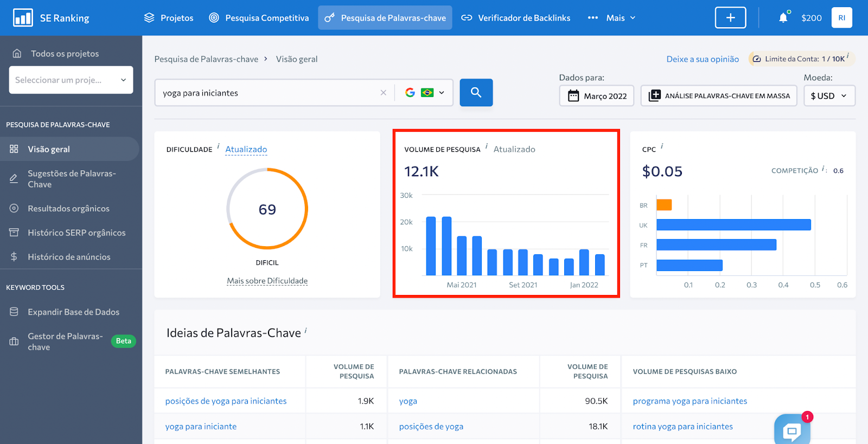Click the blue magnifier search button

coord(476,92)
